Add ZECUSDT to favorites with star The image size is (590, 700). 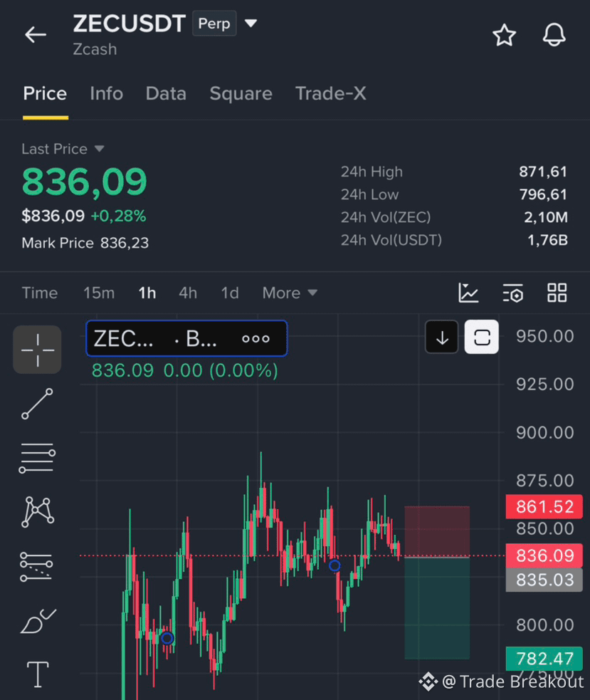pyautogui.click(x=505, y=35)
